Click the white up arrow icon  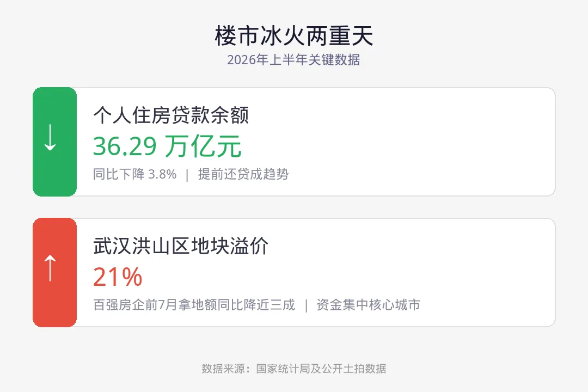(50, 268)
